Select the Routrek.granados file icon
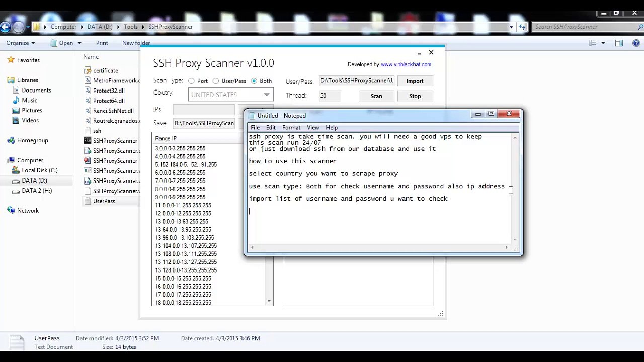The height and width of the screenshot is (362, 644). tap(87, 121)
